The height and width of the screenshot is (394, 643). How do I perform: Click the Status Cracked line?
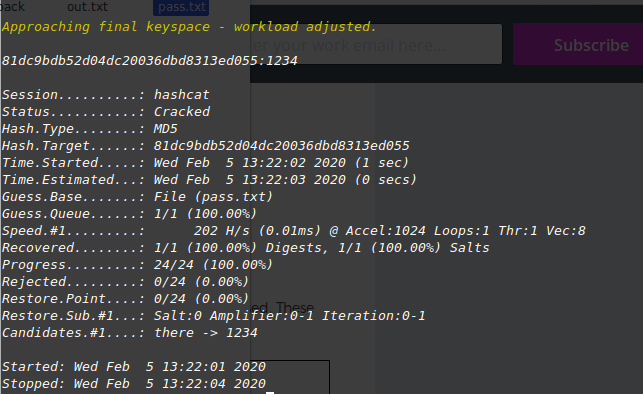pyautogui.click(x=106, y=112)
